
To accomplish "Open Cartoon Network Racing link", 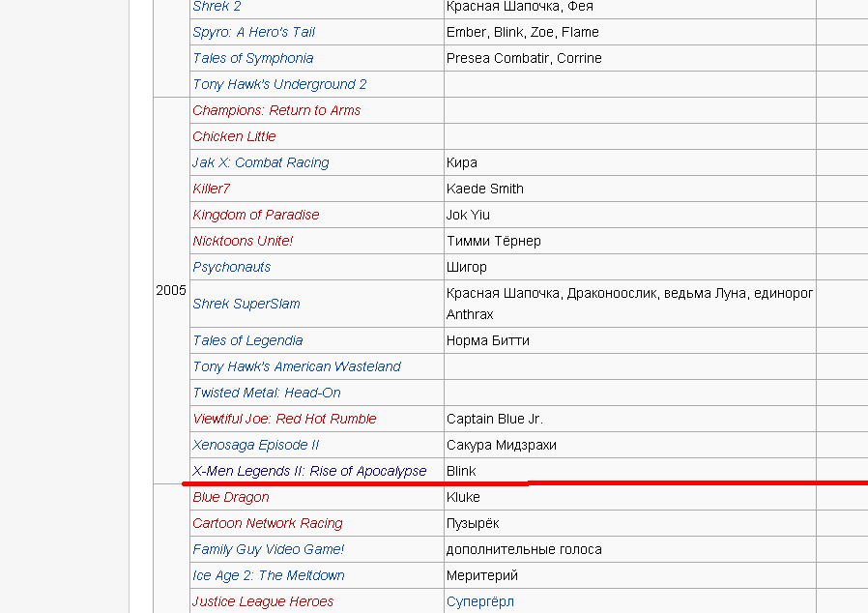I will (x=268, y=523).
